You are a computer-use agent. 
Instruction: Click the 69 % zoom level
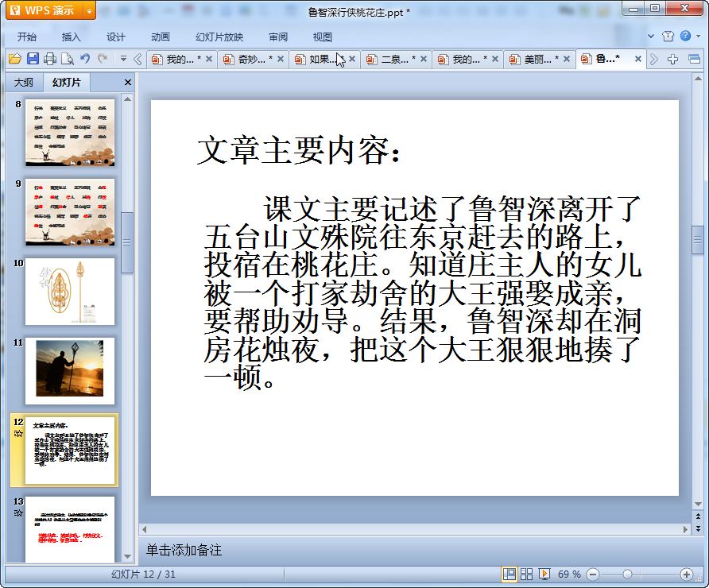pos(569,574)
